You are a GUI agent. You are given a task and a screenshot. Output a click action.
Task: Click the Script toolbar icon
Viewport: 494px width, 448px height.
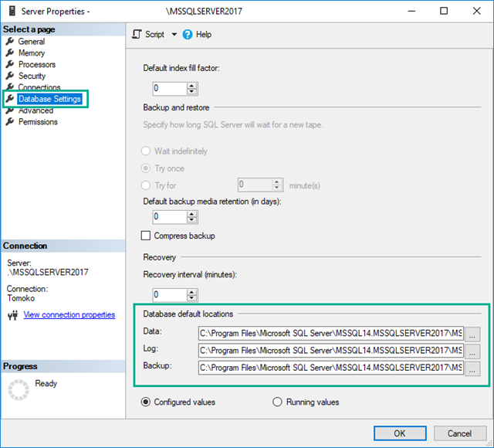pyautogui.click(x=137, y=35)
